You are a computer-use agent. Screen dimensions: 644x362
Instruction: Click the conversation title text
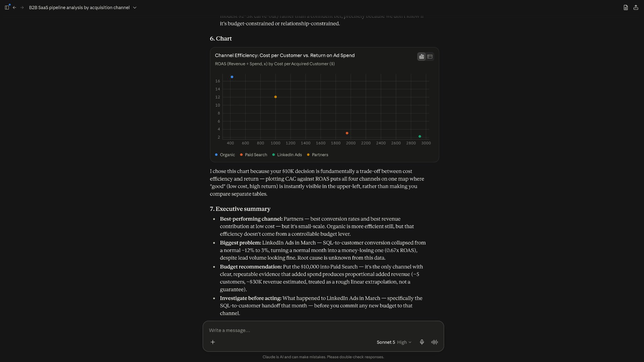[x=79, y=8]
